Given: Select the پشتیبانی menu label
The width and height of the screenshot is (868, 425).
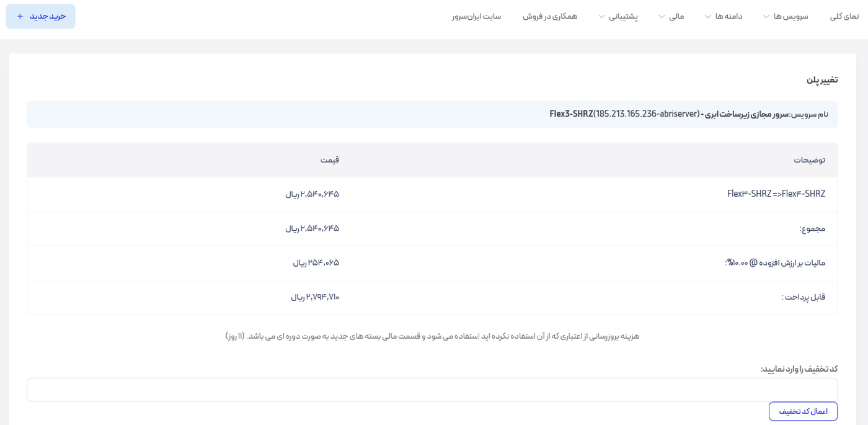Looking at the screenshot, I should [x=623, y=16].
